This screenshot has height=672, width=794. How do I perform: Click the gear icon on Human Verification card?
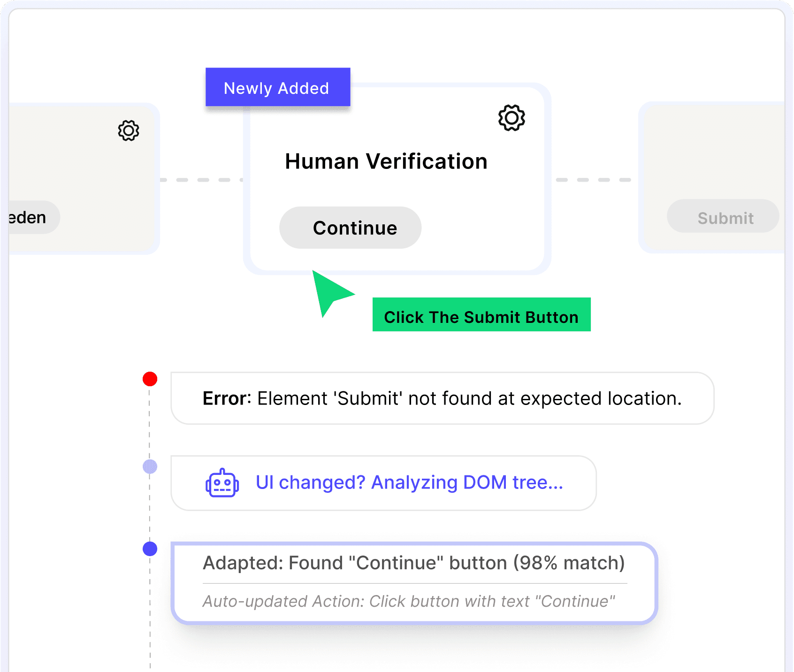click(511, 118)
